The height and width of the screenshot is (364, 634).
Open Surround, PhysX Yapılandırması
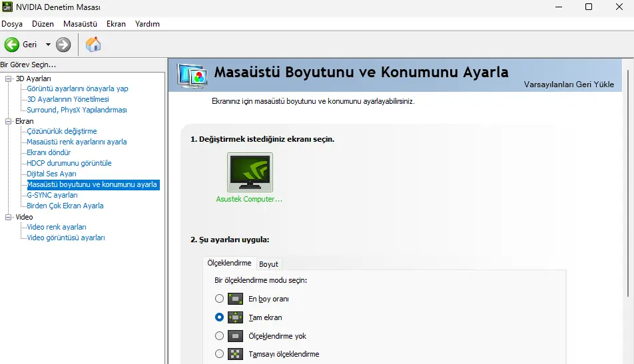click(x=77, y=110)
